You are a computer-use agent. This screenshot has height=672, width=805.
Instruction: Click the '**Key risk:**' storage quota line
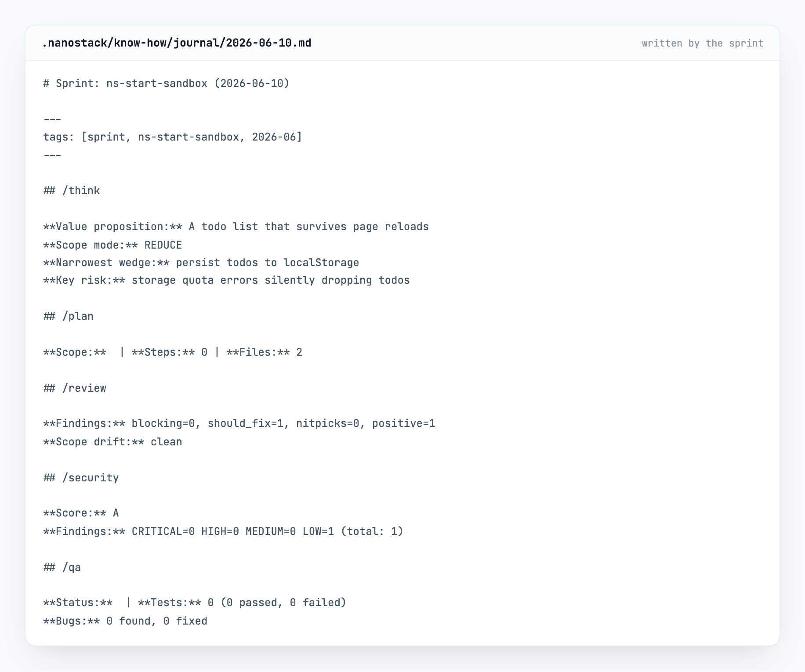226,280
